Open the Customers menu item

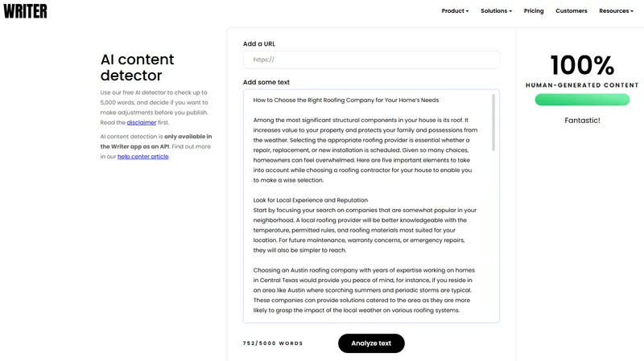coord(572,11)
